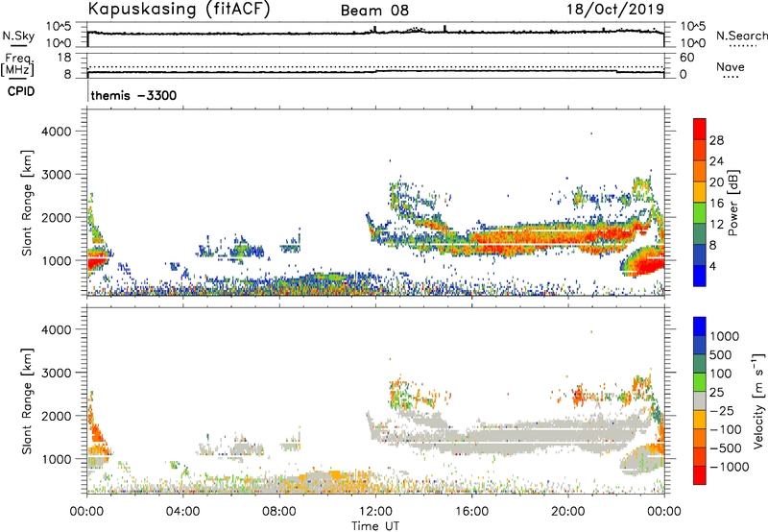Image resolution: width=768 pixels, height=532 pixels.
Task: Click the '4000' tick on power panel axis
Action: (57, 132)
